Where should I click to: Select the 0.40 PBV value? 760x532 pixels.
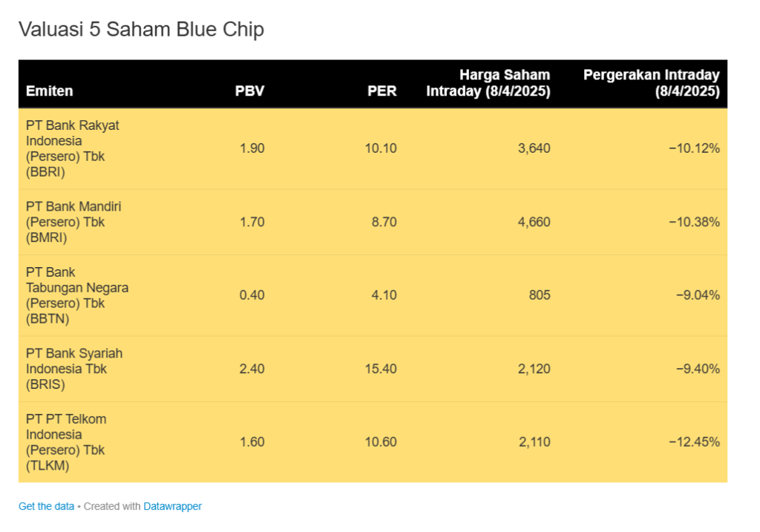(x=252, y=295)
